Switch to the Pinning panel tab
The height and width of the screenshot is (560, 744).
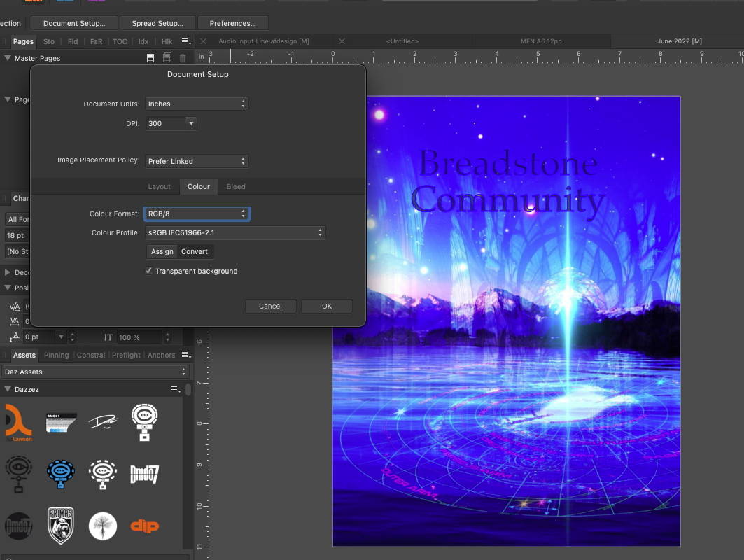click(57, 355)
